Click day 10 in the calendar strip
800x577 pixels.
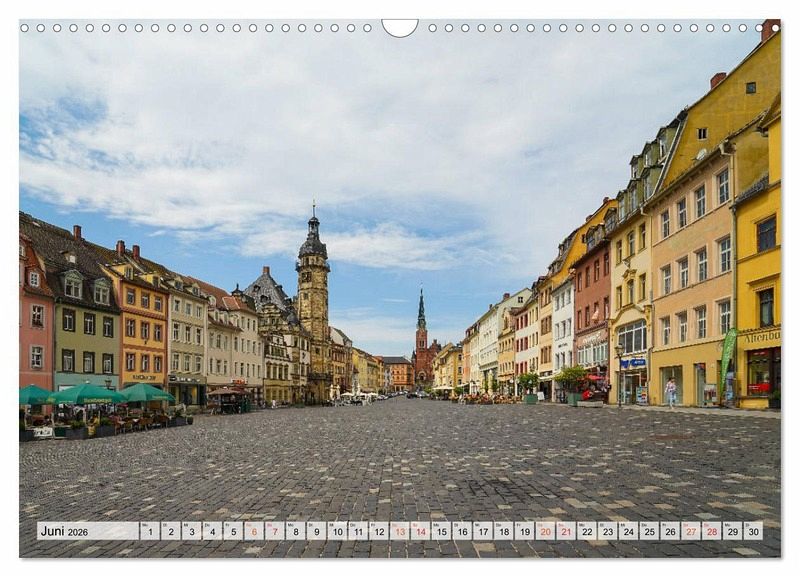tap(336, 531)
